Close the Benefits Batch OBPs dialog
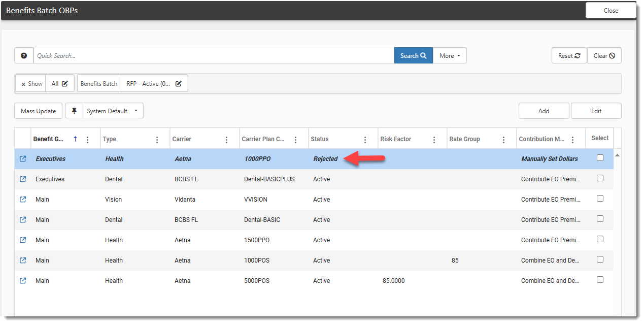This screenshot has height=324, width=644. point(611,11)
